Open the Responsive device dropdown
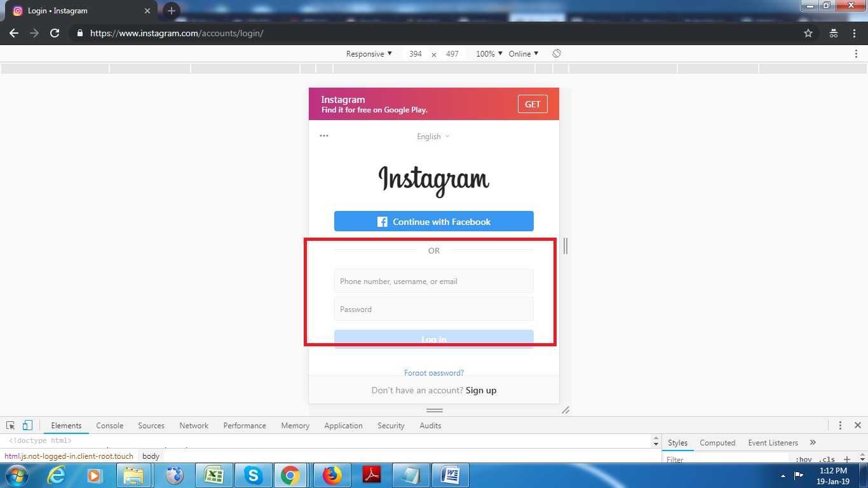868x488 pixels. click(369, 54)
